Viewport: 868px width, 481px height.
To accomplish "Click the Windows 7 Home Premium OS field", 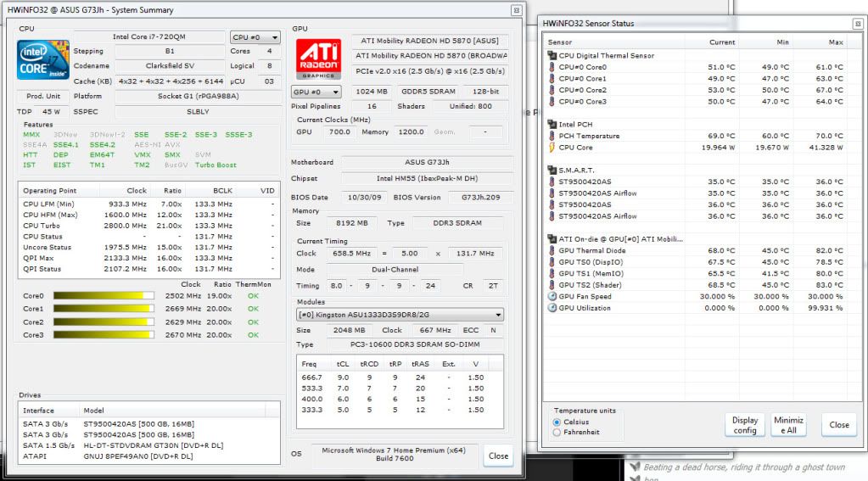I will [395, 454].
